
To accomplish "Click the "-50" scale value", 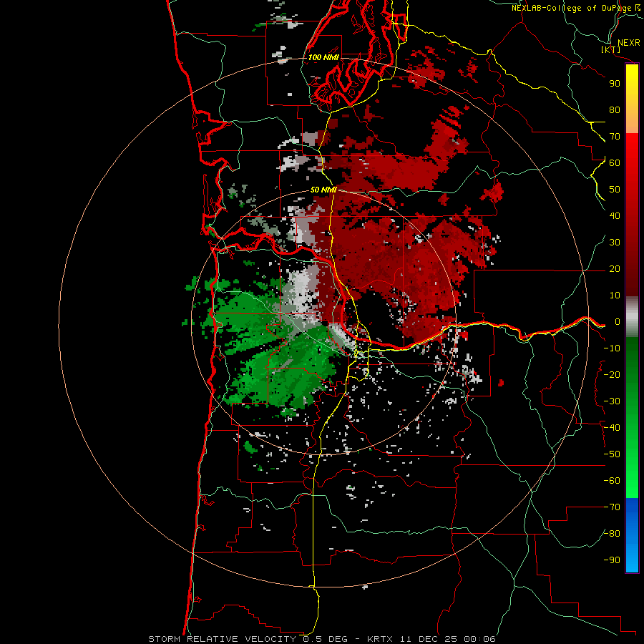I will [x=612, y=454].
